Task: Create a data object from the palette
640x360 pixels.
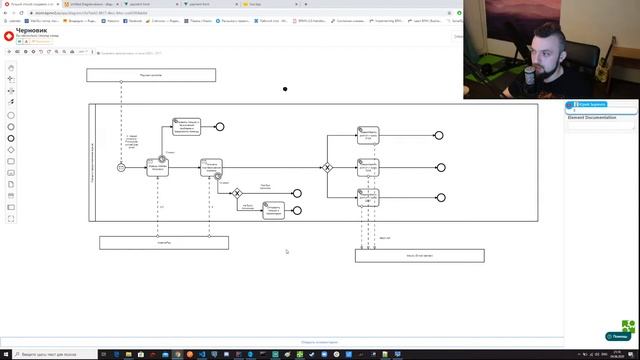Action: (x=11, y=184)
